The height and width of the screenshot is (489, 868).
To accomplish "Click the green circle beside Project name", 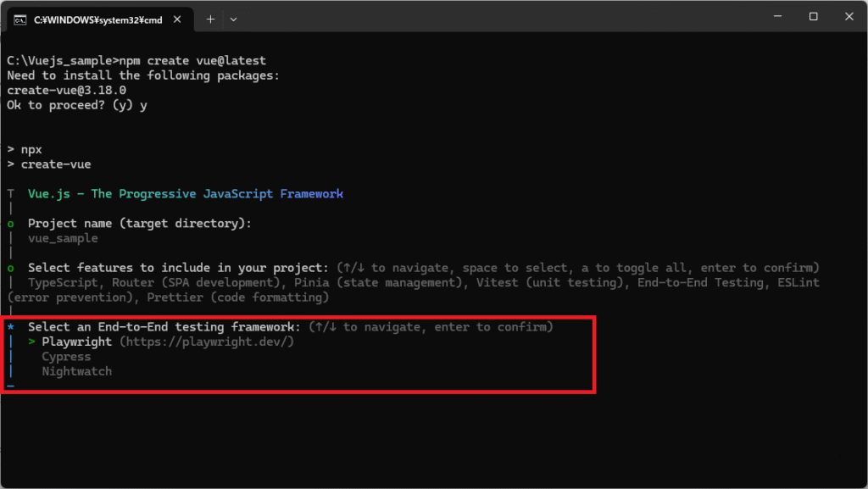I will click(x=10, y=224).
